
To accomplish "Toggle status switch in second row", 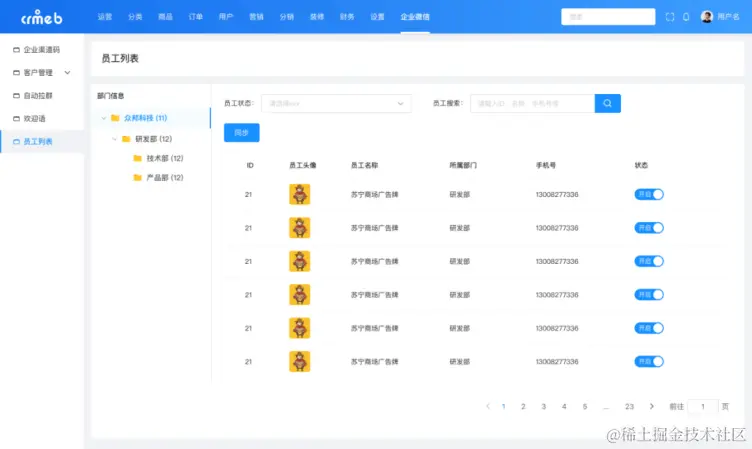I will pyautogui.click(x=649, y=228).
